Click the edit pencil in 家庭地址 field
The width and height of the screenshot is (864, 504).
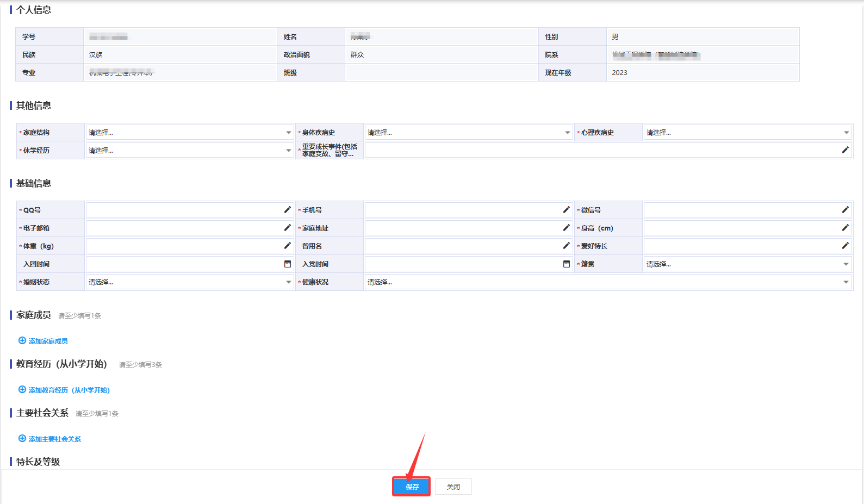point(567,228)
